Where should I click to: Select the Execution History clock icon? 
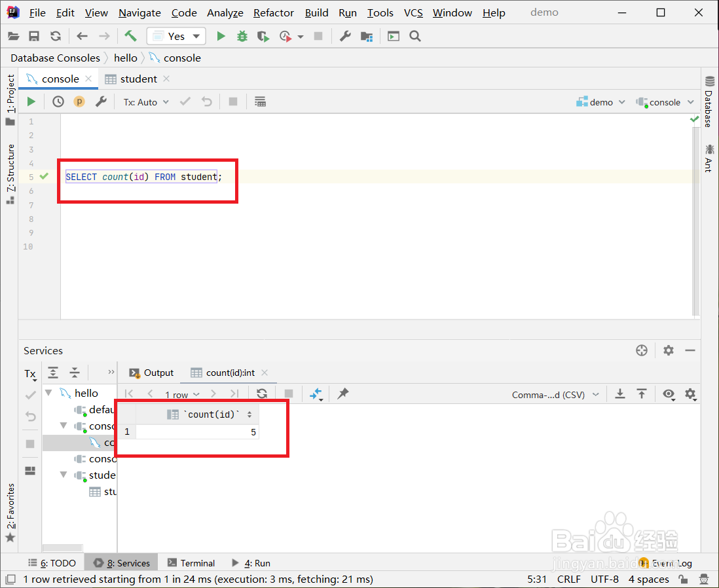[x=58, y=101]
